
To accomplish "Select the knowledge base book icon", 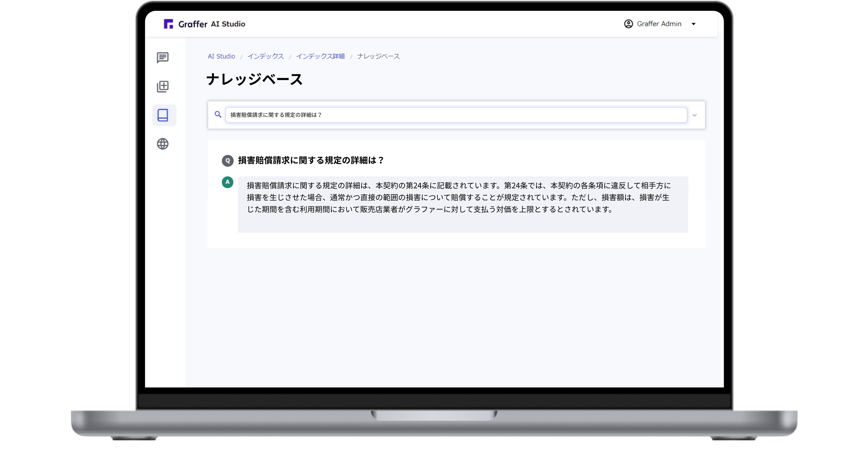I will [x=163, y=115].
